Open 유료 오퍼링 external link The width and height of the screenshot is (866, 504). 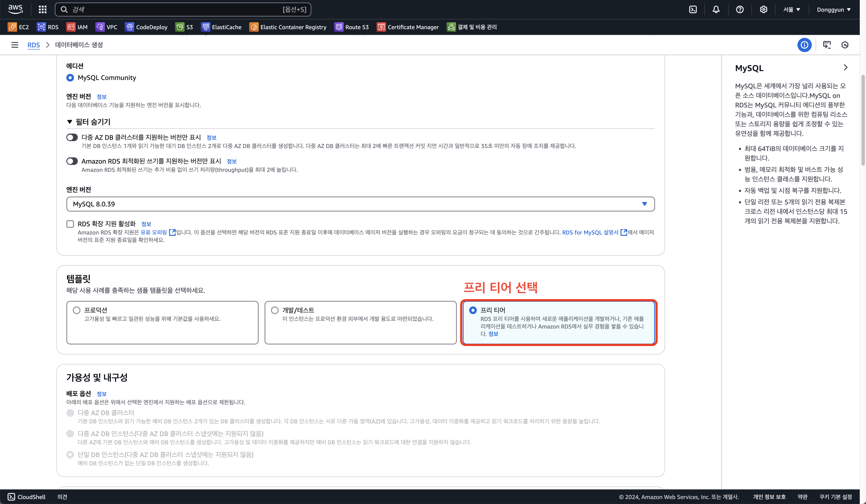pyautogui.click(x=158, y=233)
